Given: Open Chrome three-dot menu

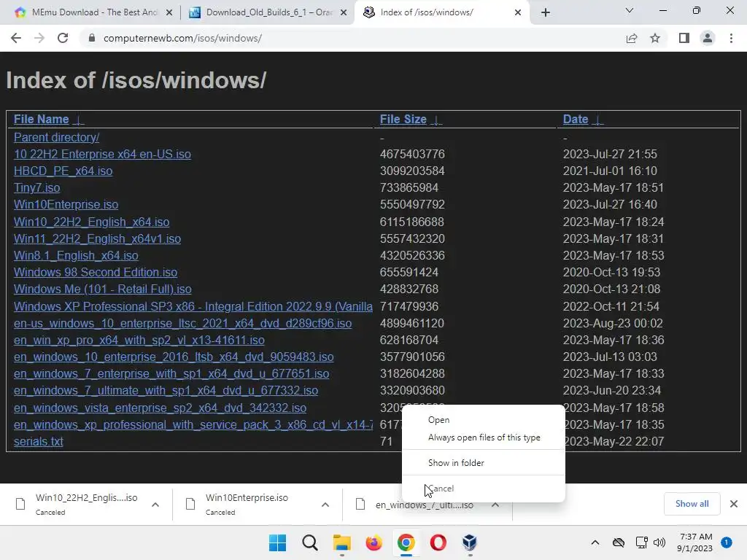Looking at the screenshot, I should click(731, 38).
